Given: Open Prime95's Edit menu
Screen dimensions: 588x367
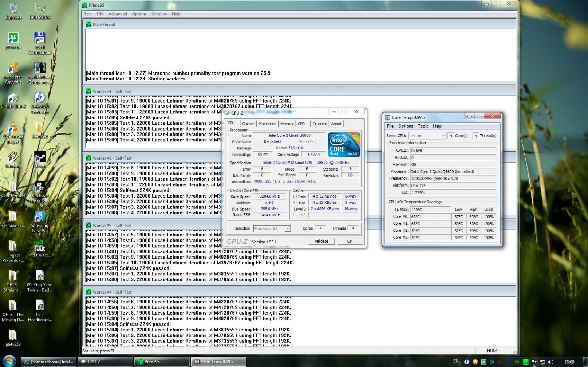Looking at the screenshot, I should pyautogui.click(x=100, y=14).
